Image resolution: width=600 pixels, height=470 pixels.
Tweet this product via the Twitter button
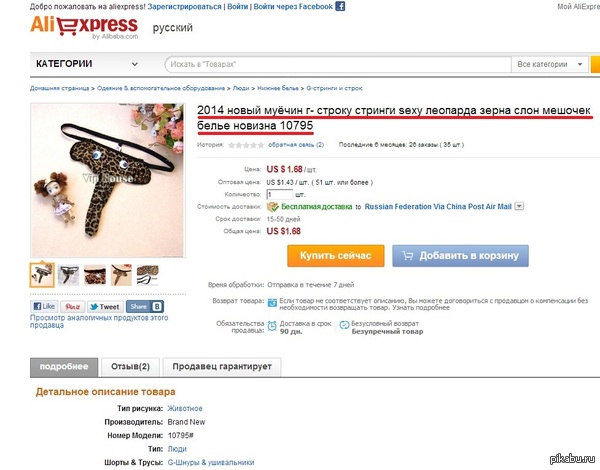click(105, 307)
